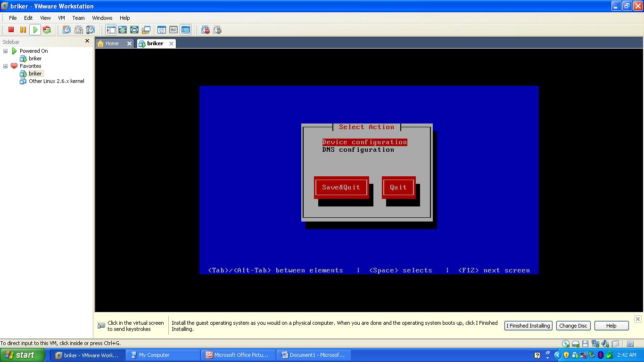The image size is (644, 362).
Task: Show the Summary view toolbar icon
Action: tap(162, 30)
